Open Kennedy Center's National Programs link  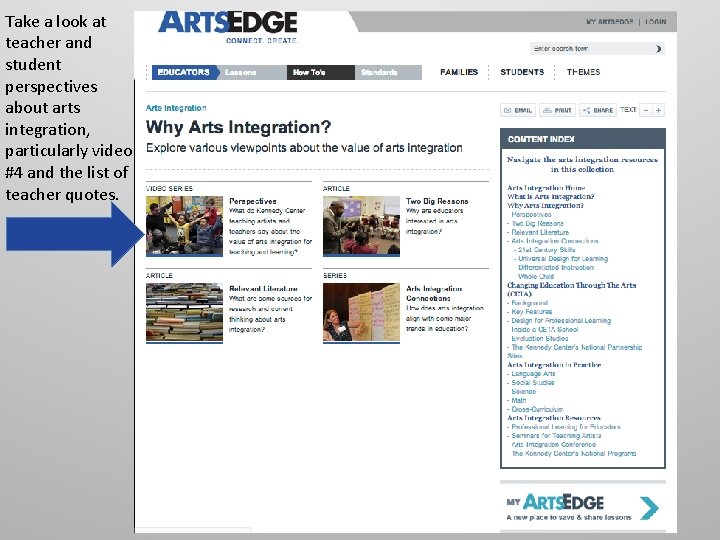(x=574, y=453)
